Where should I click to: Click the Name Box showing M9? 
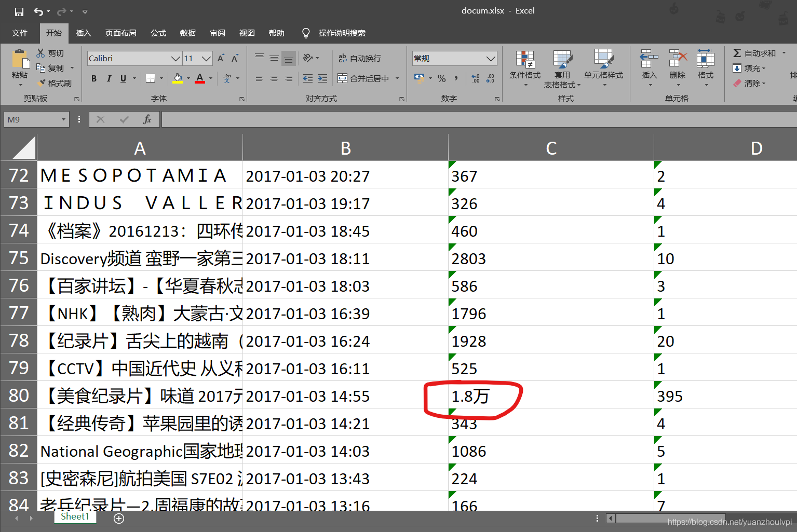(x=36, y=119)
